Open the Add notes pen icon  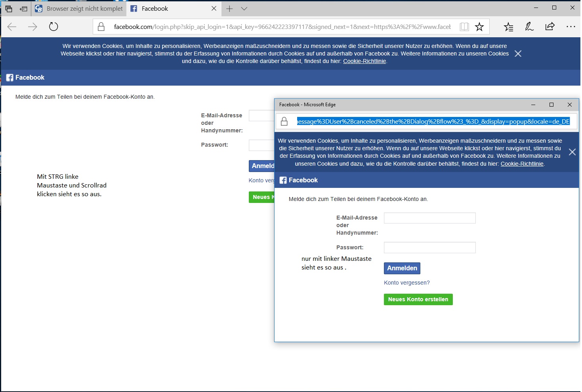tap(529, 27)
